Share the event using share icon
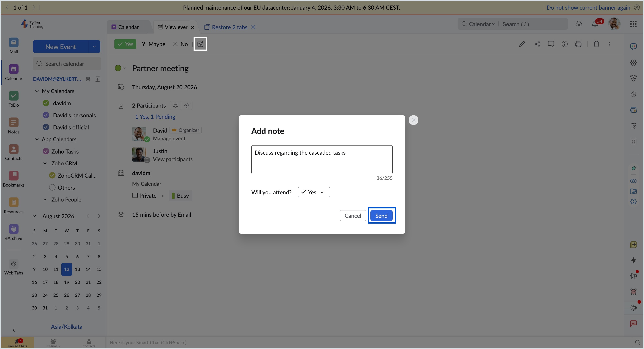The image size is (644, 349). 537,44
